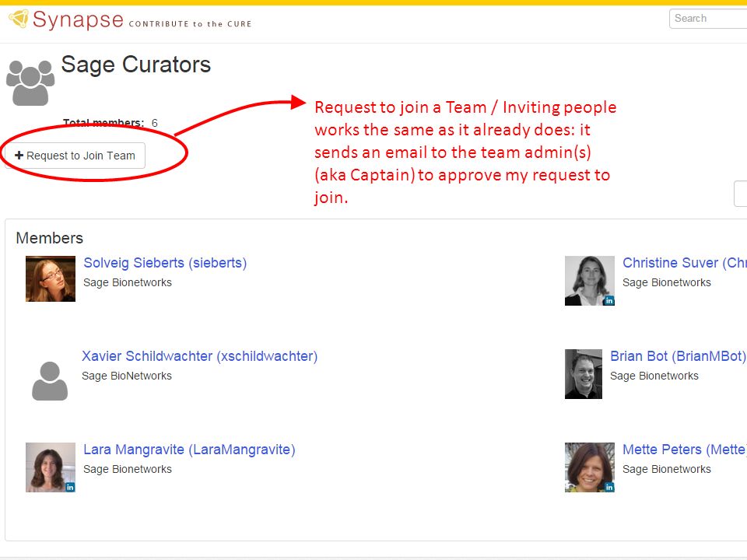
Task: Click Sage BioNetworks text under Xavier Schildwachter
Action: tap(127, 376)
